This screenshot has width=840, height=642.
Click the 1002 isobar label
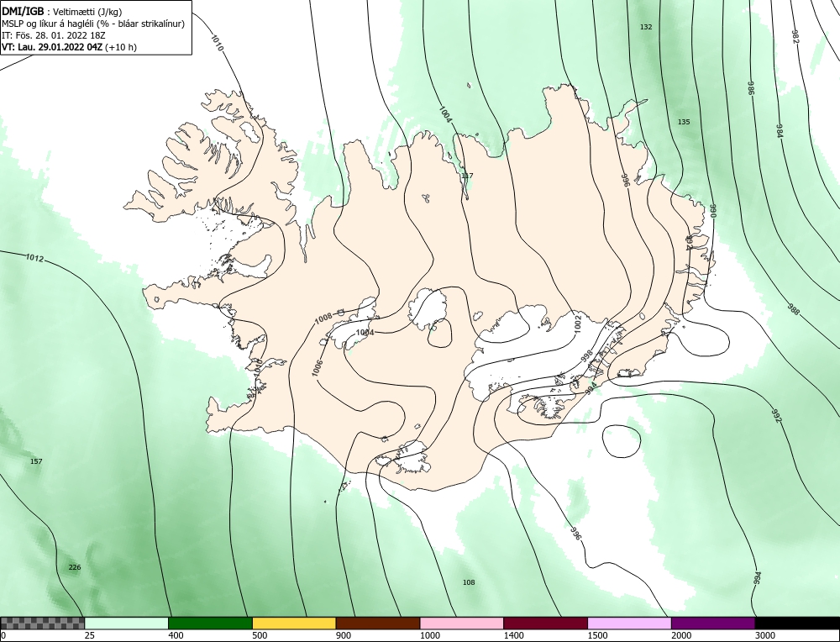(x=577, y=324)
